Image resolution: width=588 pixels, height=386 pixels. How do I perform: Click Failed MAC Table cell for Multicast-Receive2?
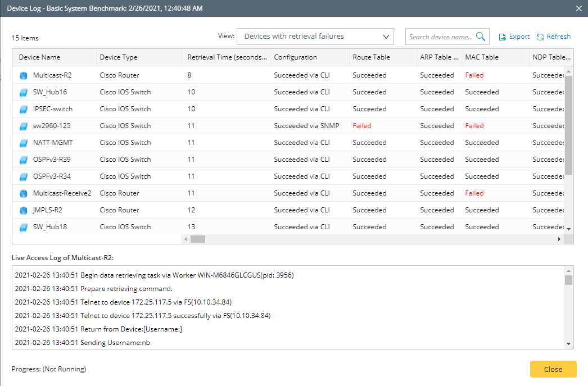(474, 193)
